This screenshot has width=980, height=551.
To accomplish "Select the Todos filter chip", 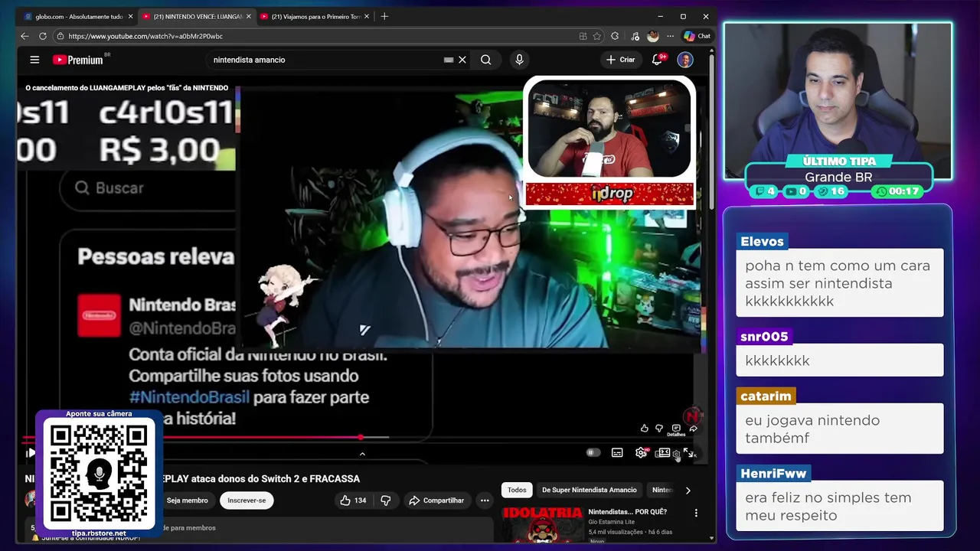I will coord(517,490).
